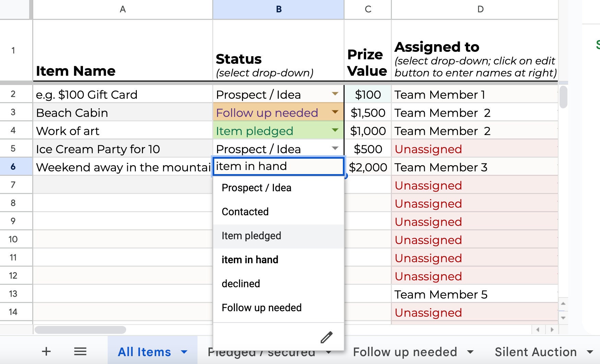The image size is (600, 364).
Task: Choose "Contacted" in the status list
Action: (245, 212)
